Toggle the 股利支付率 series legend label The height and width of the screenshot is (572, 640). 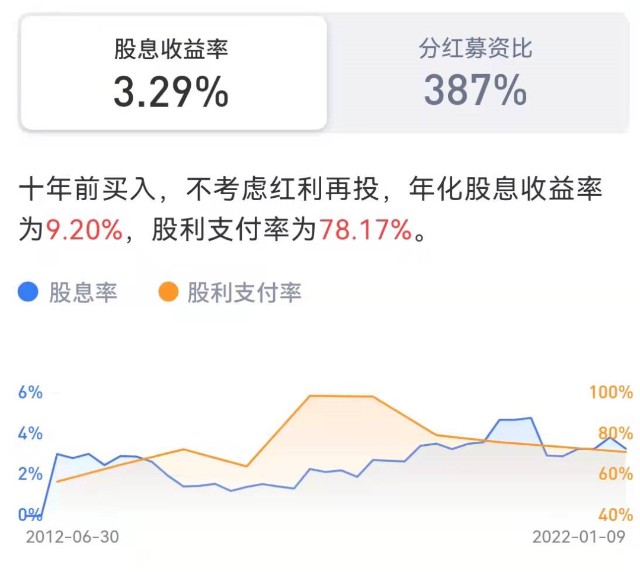click(x=244, y=293)
